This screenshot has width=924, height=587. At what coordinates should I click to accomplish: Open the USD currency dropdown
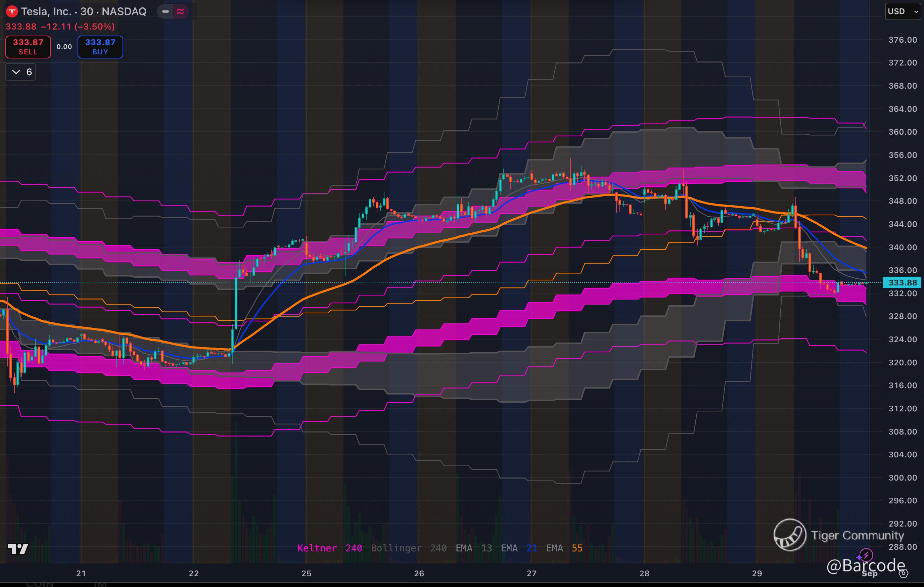(903, 11)
